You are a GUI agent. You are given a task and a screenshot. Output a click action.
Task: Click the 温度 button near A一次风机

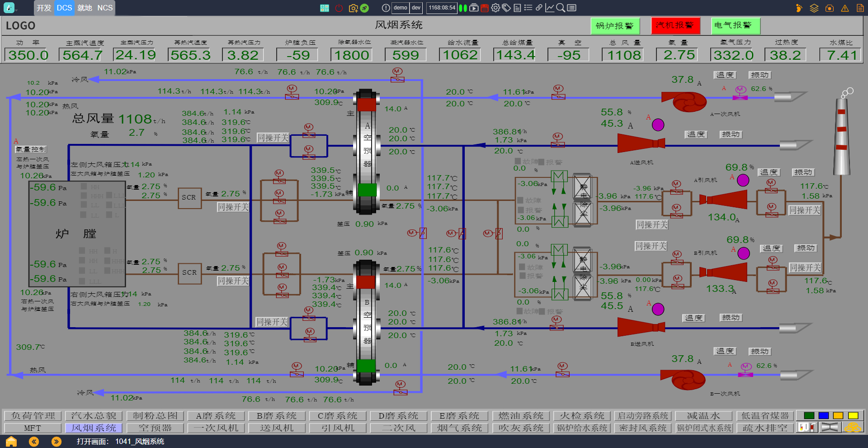[x=725, y=75]
